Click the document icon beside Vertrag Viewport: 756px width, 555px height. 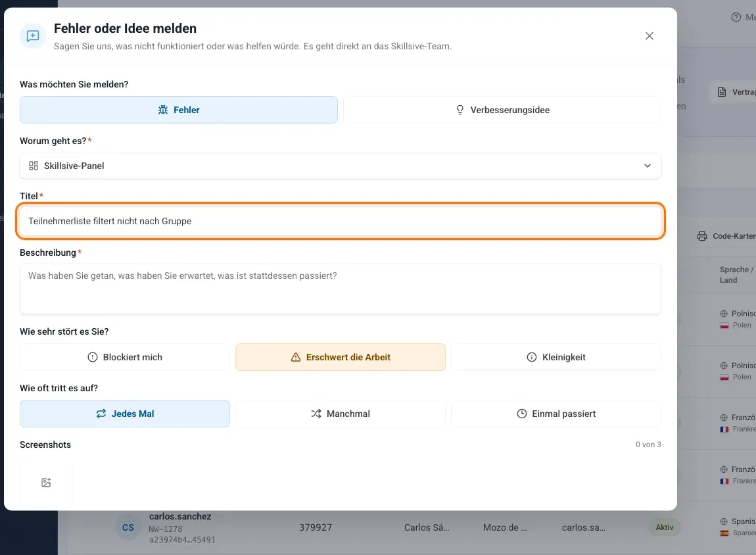coord(722,92)
